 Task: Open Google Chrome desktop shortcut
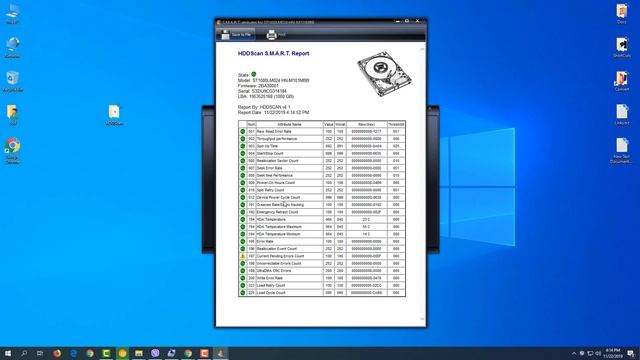(x=13, y=151)
